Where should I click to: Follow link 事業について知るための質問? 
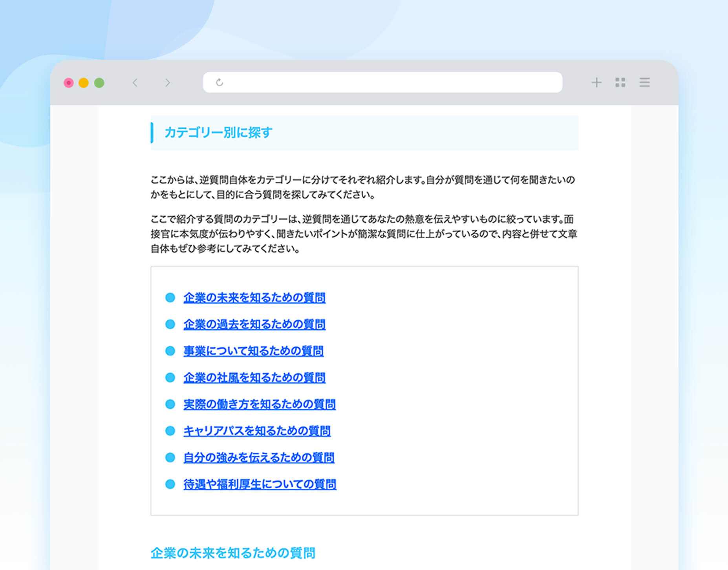(253, 351)
